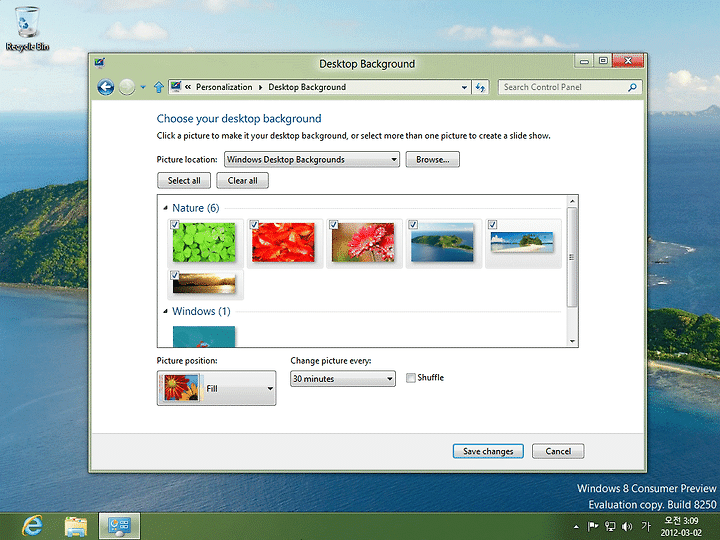720x540 pixels.
Task: Show hidden tray icons arrow
Action: pos(576,526)
